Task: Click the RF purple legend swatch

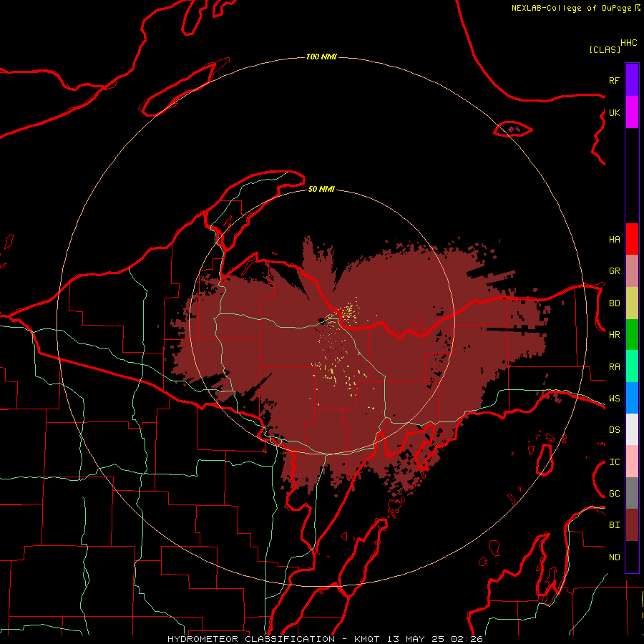Action: coord(632,80)
